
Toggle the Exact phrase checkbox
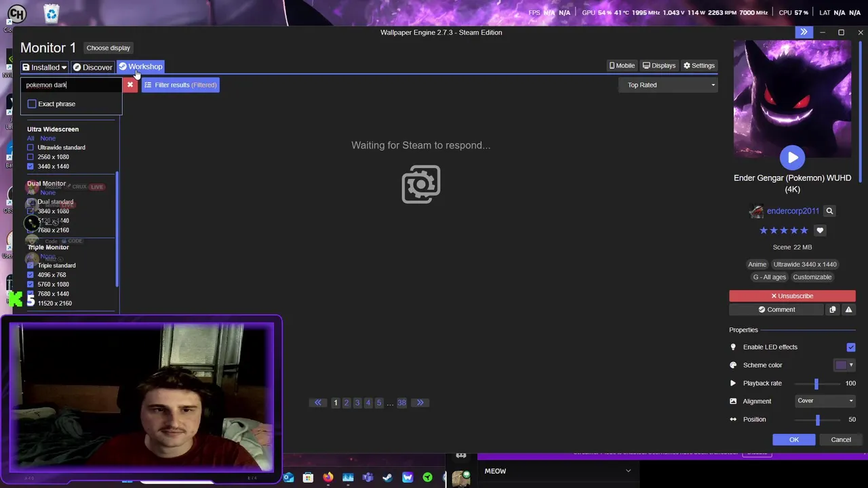(x=32, y=104)
